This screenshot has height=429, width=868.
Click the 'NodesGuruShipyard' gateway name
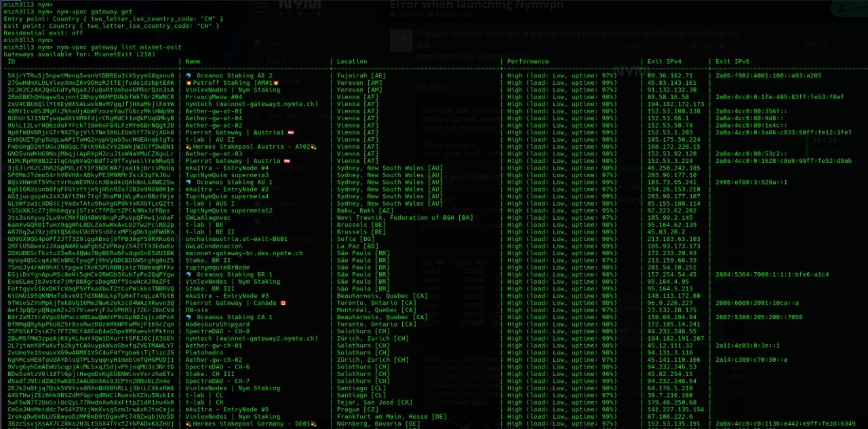218,324
